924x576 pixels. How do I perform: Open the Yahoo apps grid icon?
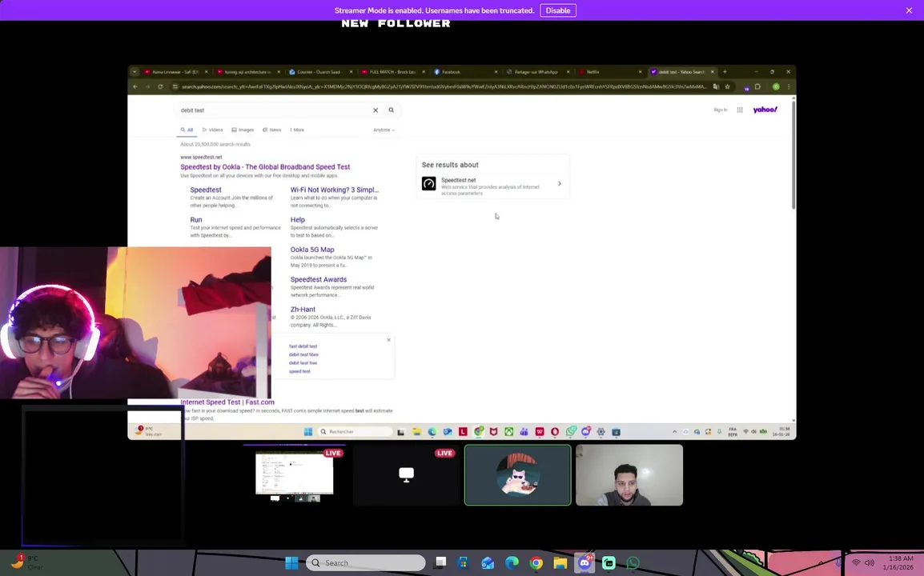click(x=740, y=110)
